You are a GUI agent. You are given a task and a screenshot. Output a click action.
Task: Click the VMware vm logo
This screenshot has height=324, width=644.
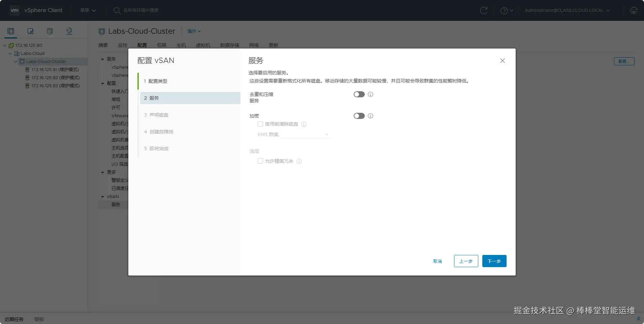(x=14, y=10)
